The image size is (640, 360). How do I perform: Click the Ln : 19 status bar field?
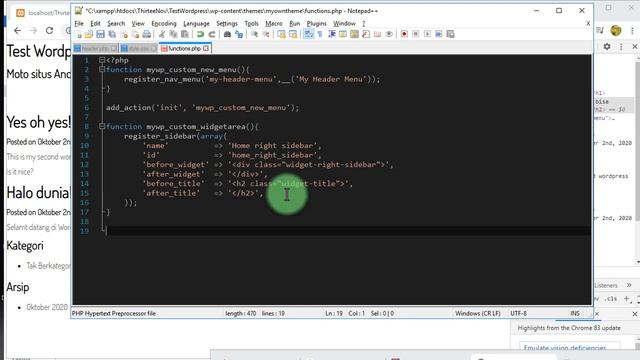pyautogui.click(x=334, y=313)
